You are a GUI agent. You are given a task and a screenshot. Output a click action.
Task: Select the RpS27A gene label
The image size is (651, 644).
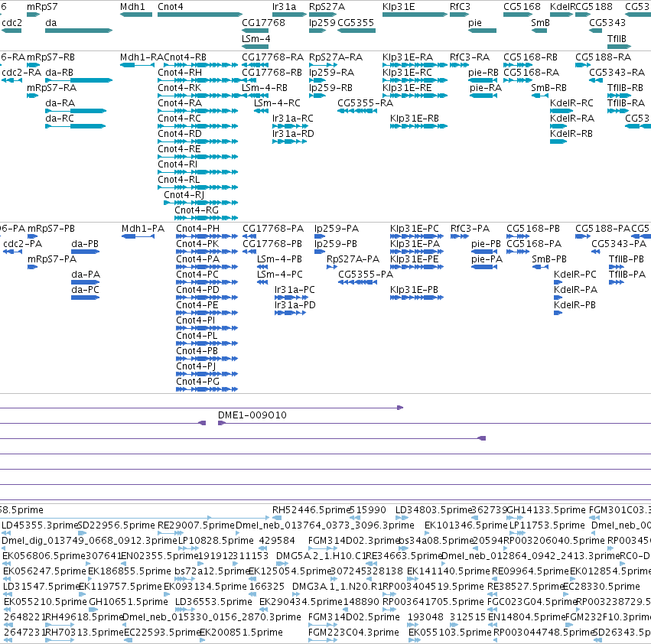click(327, 7)
